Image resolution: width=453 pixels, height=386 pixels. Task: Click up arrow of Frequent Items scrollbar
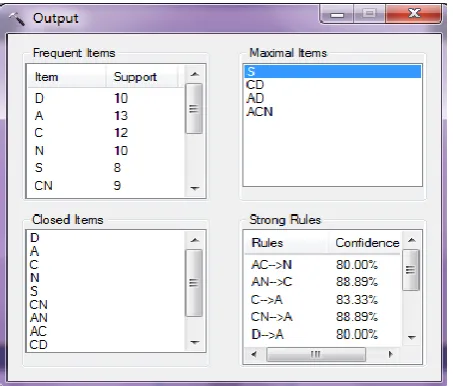195,74
